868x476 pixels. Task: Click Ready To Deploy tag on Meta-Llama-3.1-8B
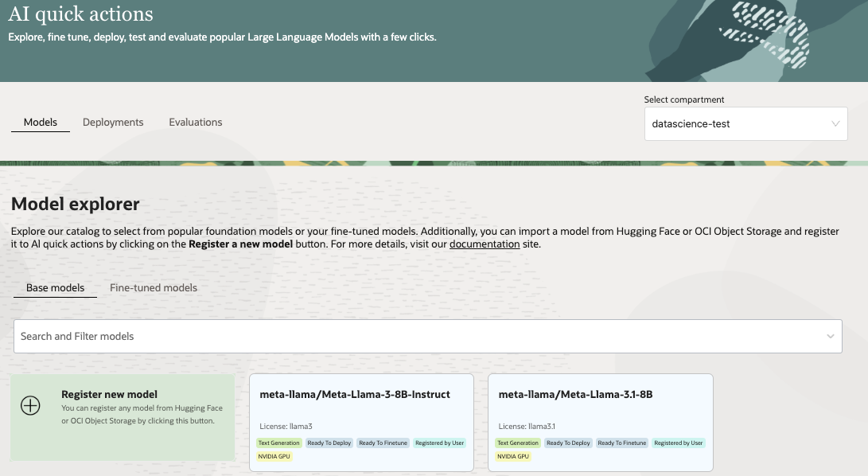point(569,443)
